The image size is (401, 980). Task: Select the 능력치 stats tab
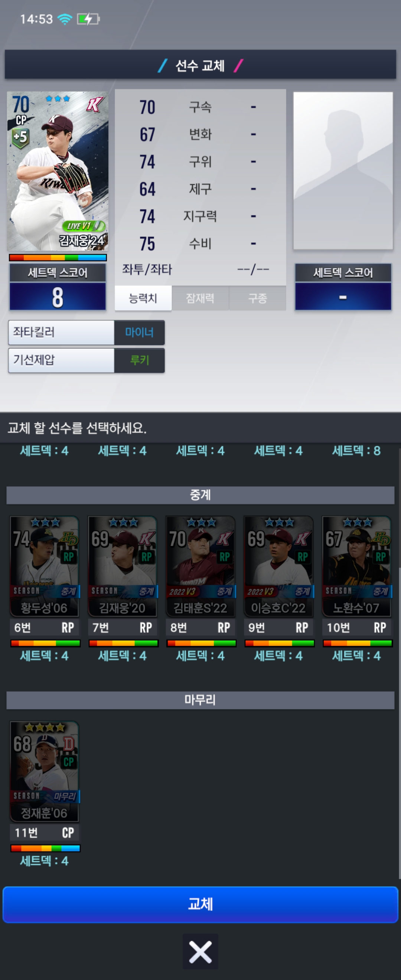click(x=143, y=298)
